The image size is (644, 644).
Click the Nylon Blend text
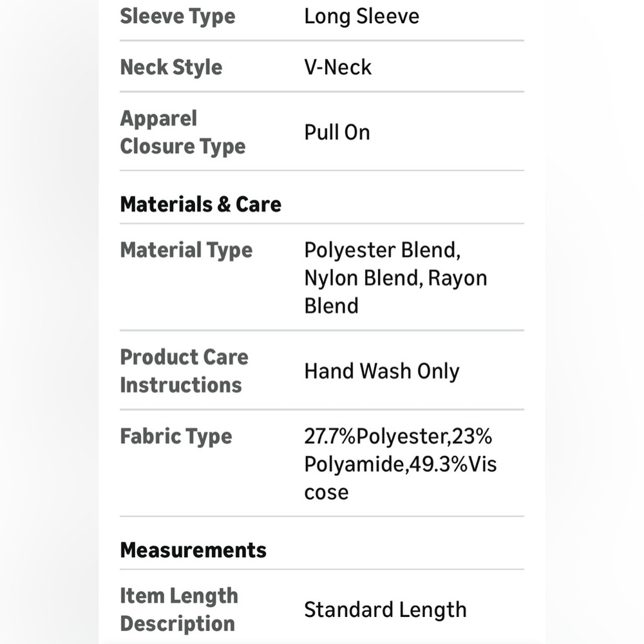coord(361,278)
